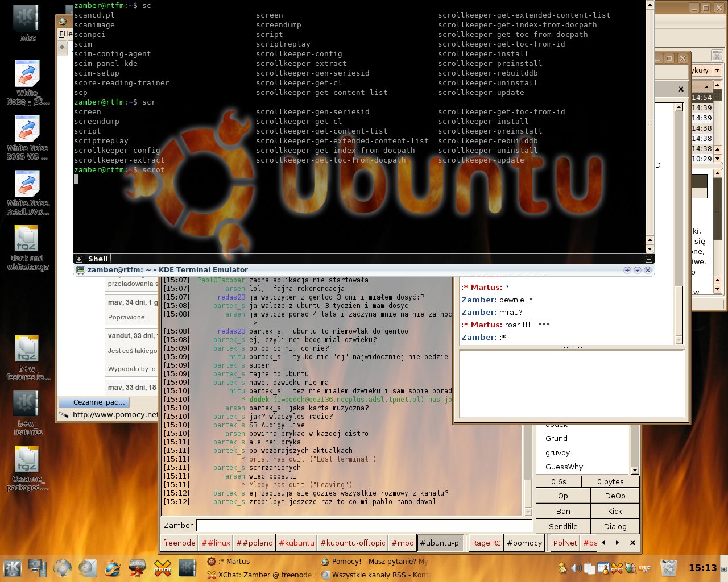
Task: Click the XChat message input field
Action: (364, 525)
